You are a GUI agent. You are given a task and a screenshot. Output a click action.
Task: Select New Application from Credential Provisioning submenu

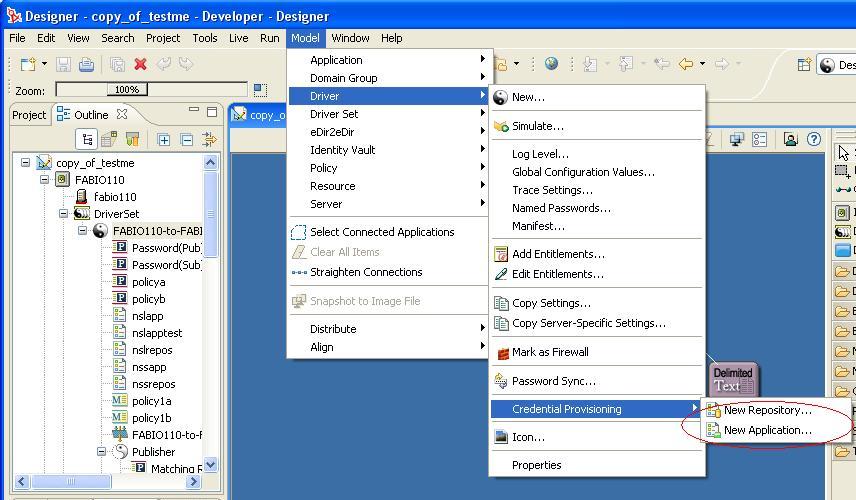767,430
